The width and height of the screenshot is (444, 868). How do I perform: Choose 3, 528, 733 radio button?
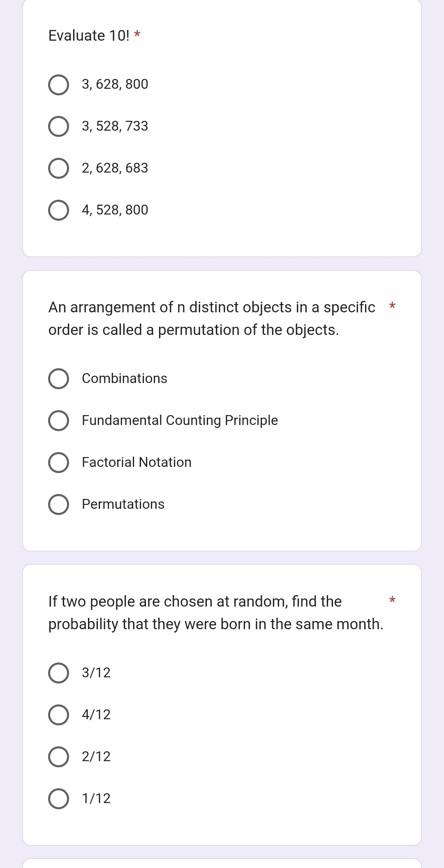tap(59, 127)
